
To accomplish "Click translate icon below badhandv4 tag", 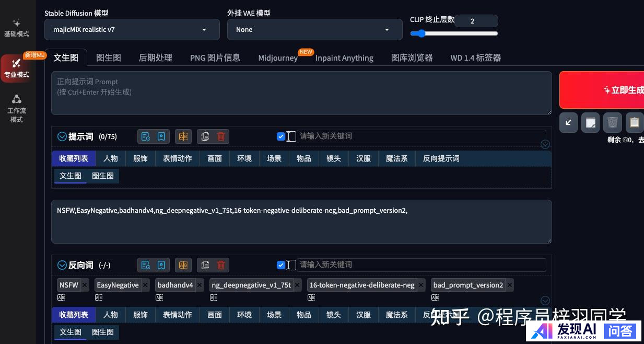I will click(159, 297).
